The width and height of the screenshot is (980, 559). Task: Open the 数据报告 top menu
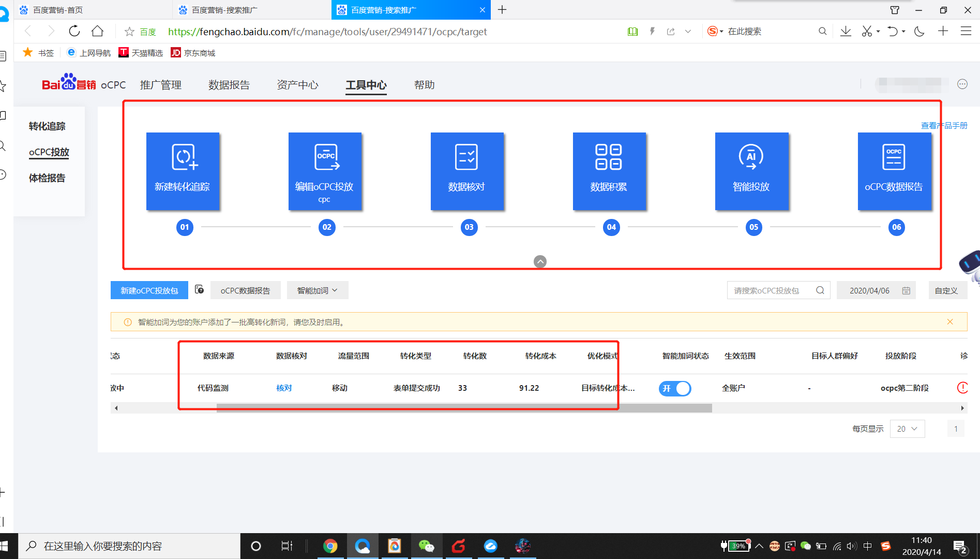tap(229, 85)
